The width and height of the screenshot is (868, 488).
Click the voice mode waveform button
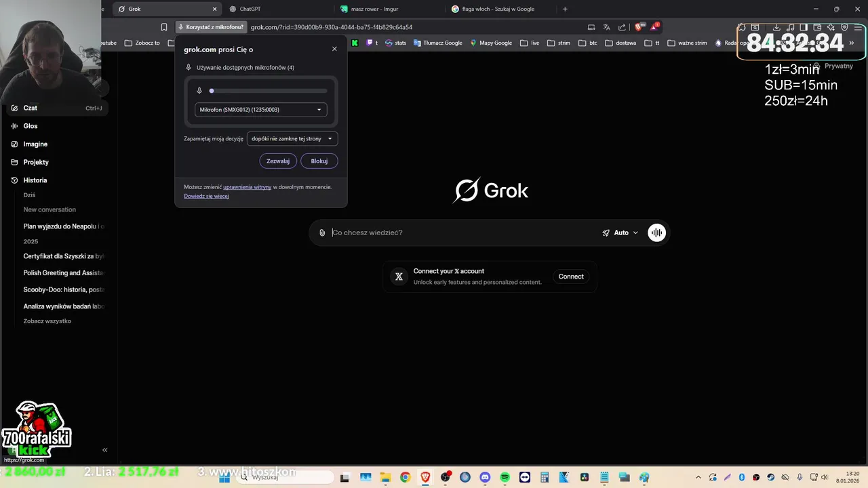(x=656, y=232)
